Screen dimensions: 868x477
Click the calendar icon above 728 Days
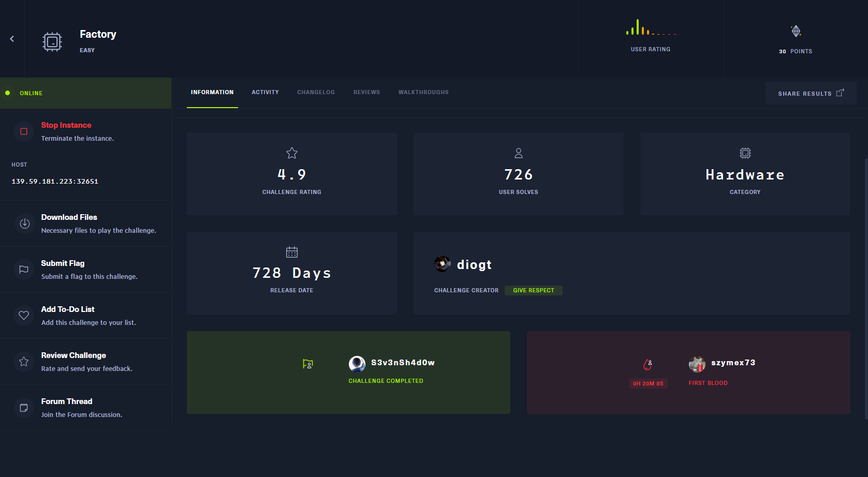pos(292,252)
